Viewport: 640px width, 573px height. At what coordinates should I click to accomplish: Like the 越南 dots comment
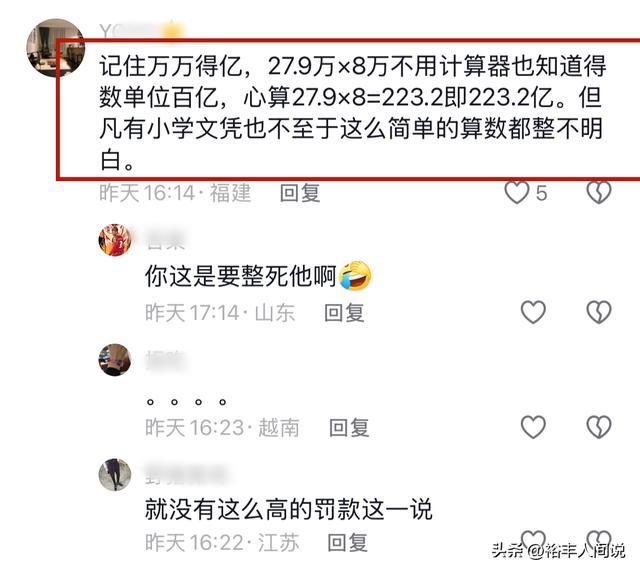tap(533, 427)
